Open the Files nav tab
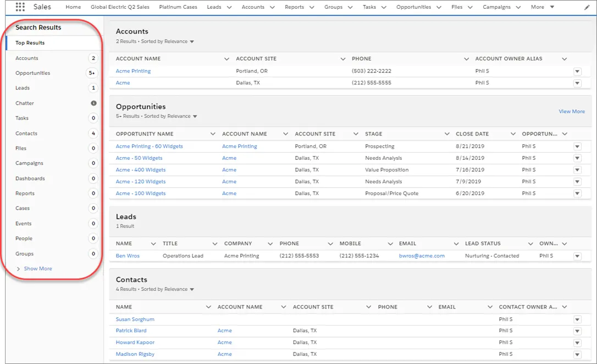The image size is (597, 364). [x=457, y=7]
